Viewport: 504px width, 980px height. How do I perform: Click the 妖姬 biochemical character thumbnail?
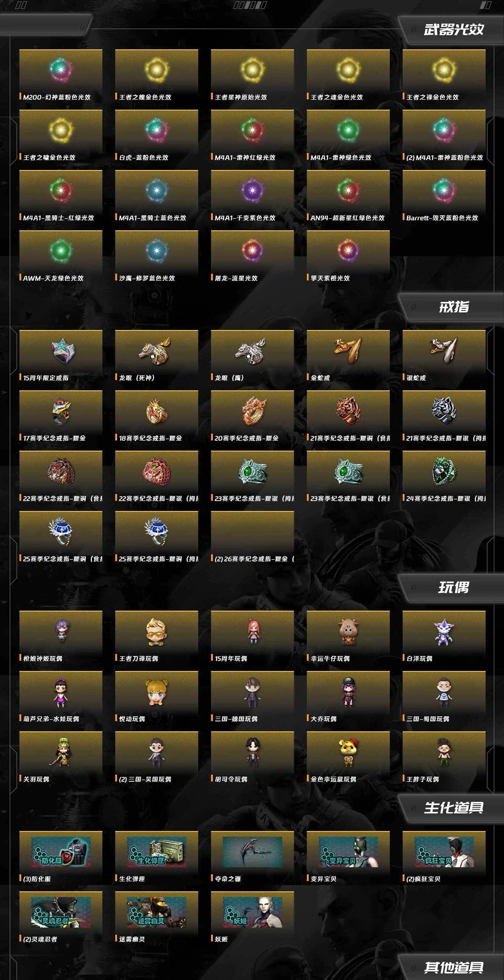pos(252,912)
